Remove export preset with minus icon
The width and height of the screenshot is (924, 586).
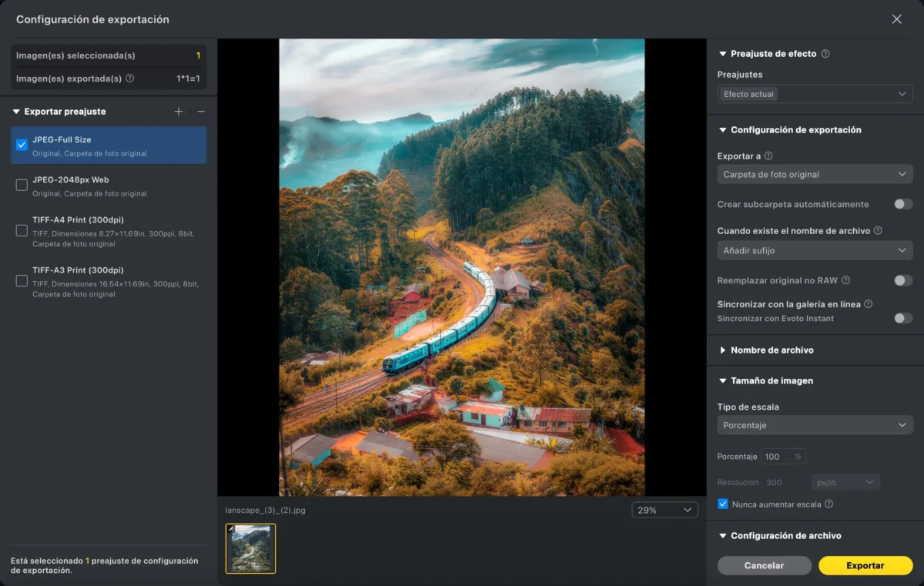pos(201,112)
